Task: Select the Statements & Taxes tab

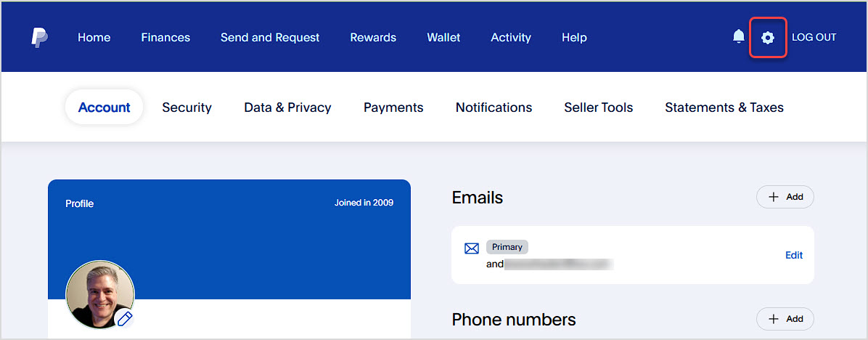Action: click(x=724, y=108)
